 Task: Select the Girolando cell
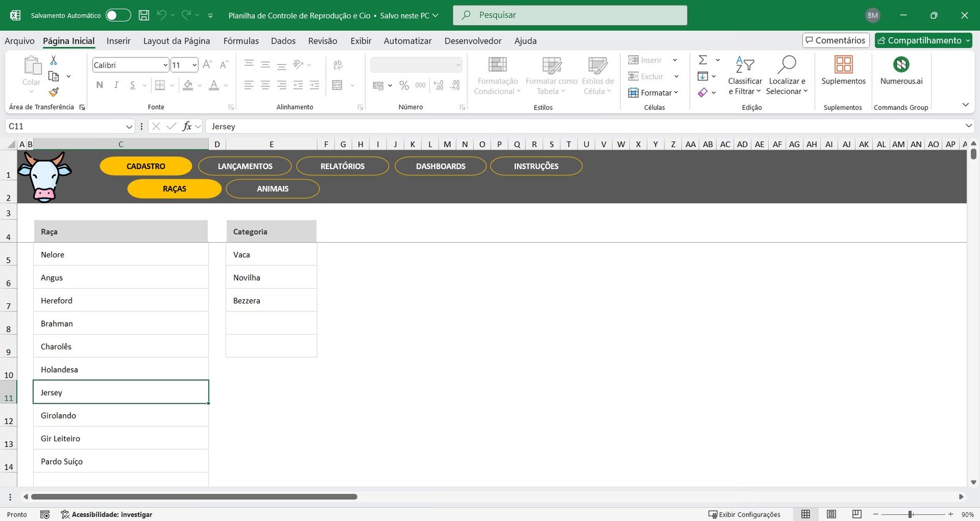(x=121, y=416)
